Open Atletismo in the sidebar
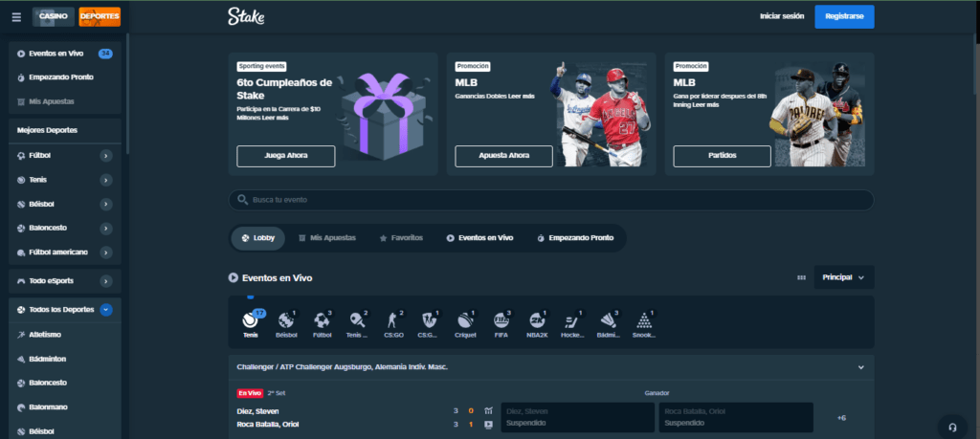Screen dimensions: 980x439 coord(65,334)
